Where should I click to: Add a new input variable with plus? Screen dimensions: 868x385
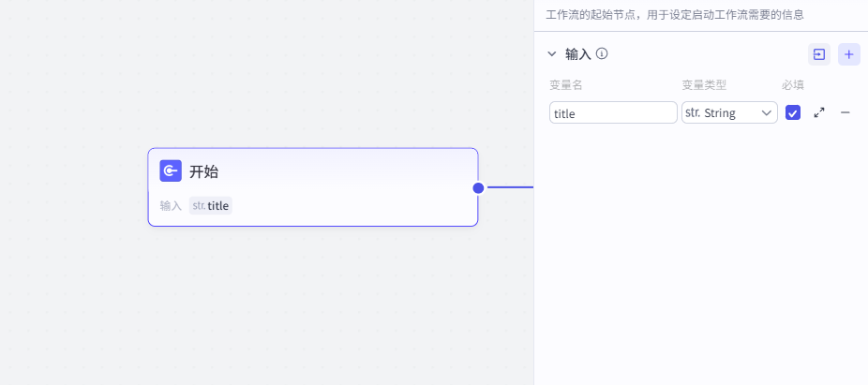tap(849, 54)
